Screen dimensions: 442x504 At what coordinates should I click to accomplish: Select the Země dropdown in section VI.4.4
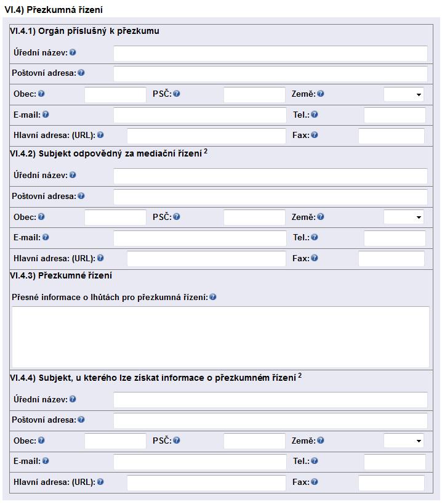[403, 441]
